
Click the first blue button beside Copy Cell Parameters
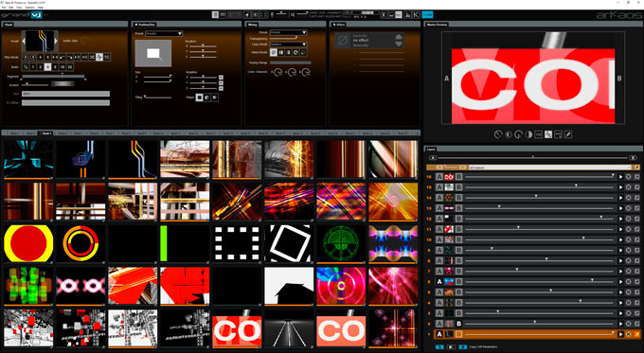pyautogui.click(x=439, y=346)
